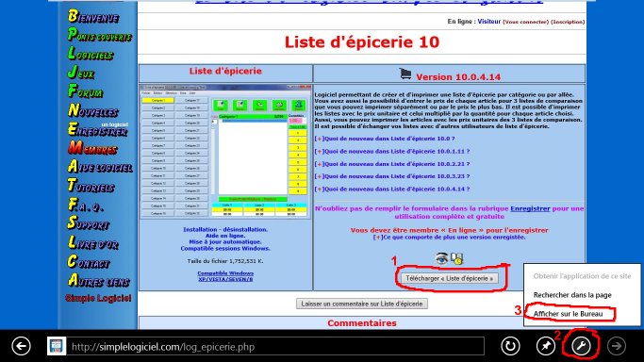Click the application screenshot thumbnail

pos(225,152)
